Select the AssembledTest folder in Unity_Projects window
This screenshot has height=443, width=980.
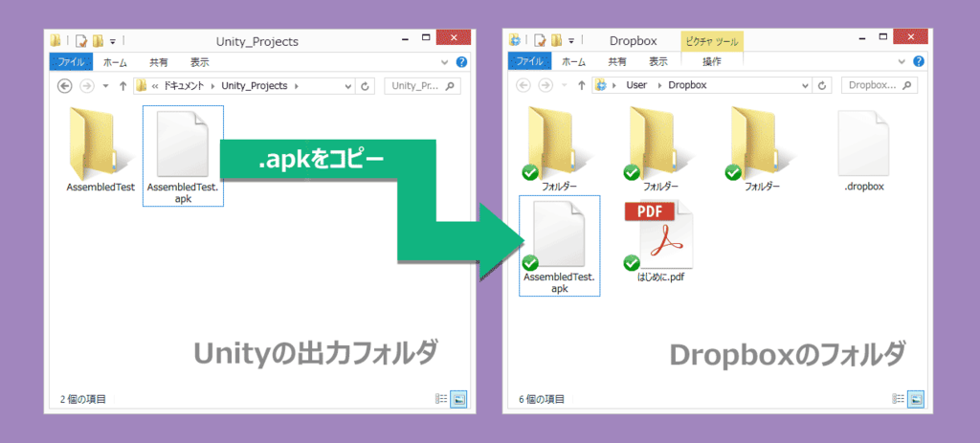[x=100, y=149]
